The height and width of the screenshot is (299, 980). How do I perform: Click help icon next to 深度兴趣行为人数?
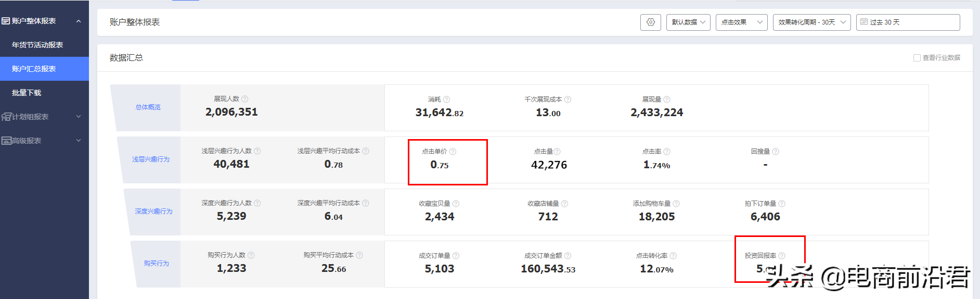(257, 203)
